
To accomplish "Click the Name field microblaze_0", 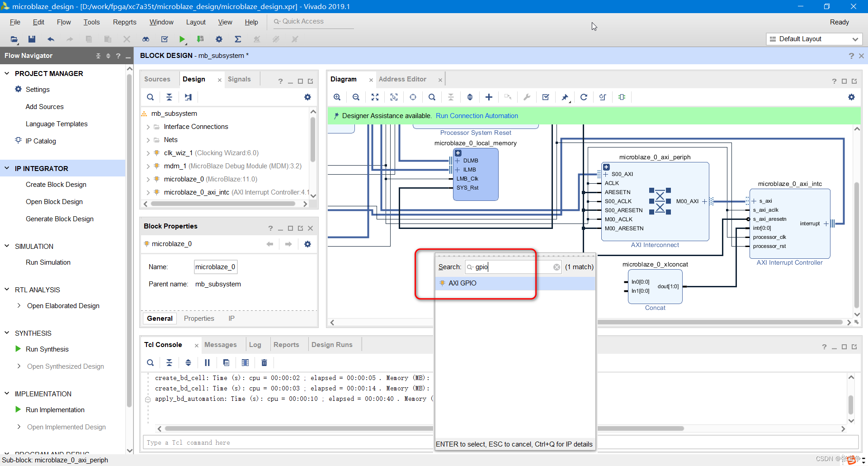I will (216, 267).
